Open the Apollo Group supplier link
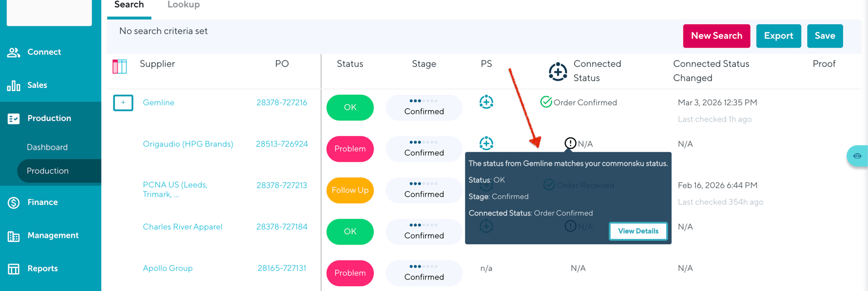The height and width of the screenshot is (291, 868). (167, 268)
